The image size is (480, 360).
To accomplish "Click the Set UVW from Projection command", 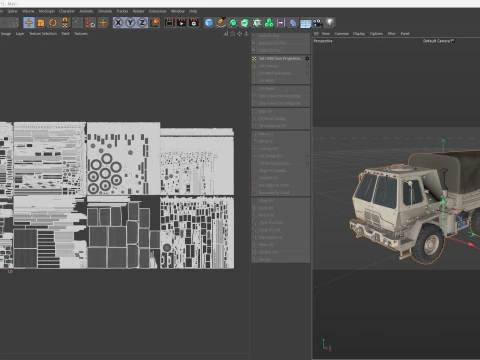I will [280, 58].
